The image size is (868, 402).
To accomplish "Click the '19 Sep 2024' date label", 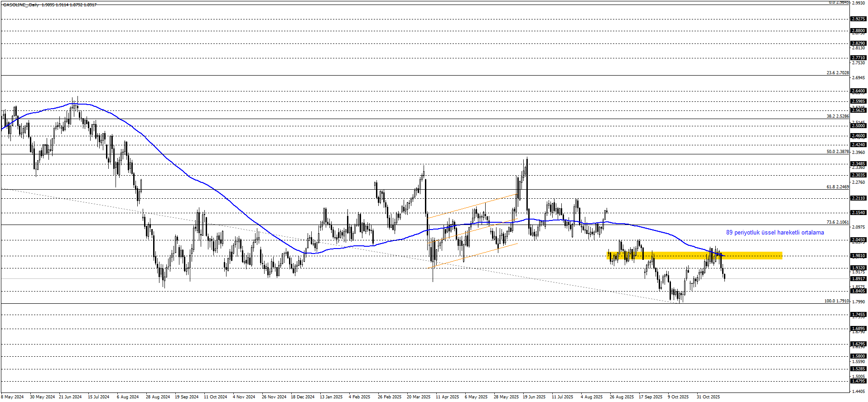I will [x=187, y=397].
